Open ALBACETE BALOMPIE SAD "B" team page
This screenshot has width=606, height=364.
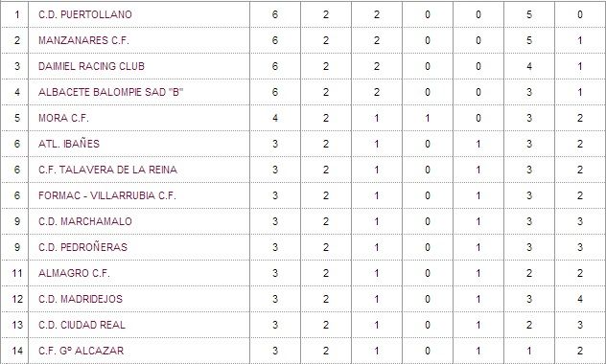pyautogui.click(x=110, y=92)
